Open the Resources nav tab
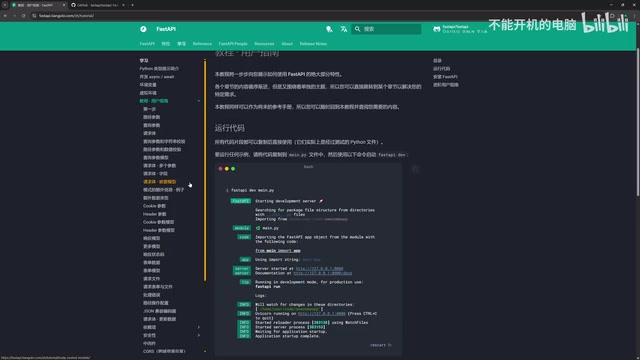640x360 pixels. coord(264,44)
